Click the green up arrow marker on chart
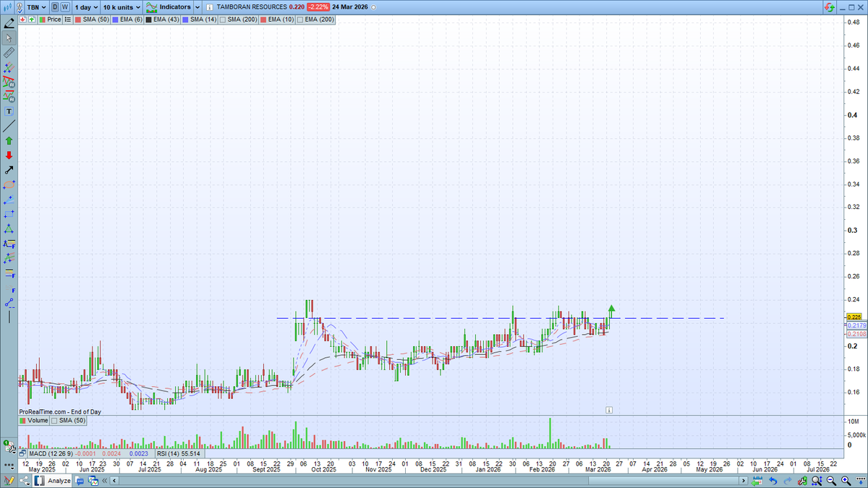Image resolution: width=868 pixels, height=488 pixels. click(x=612, y=309)
